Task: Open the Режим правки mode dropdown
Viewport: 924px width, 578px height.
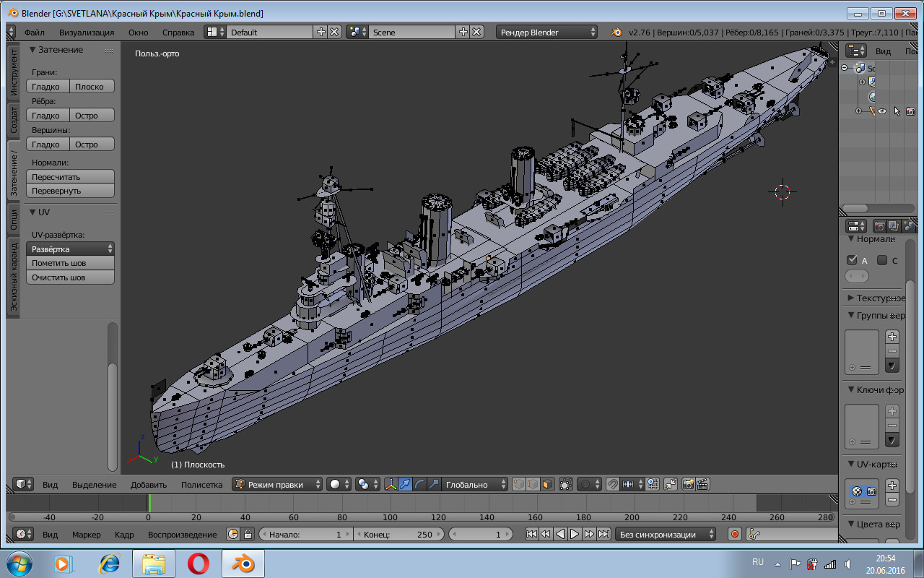Action: [x=278, y=485]
